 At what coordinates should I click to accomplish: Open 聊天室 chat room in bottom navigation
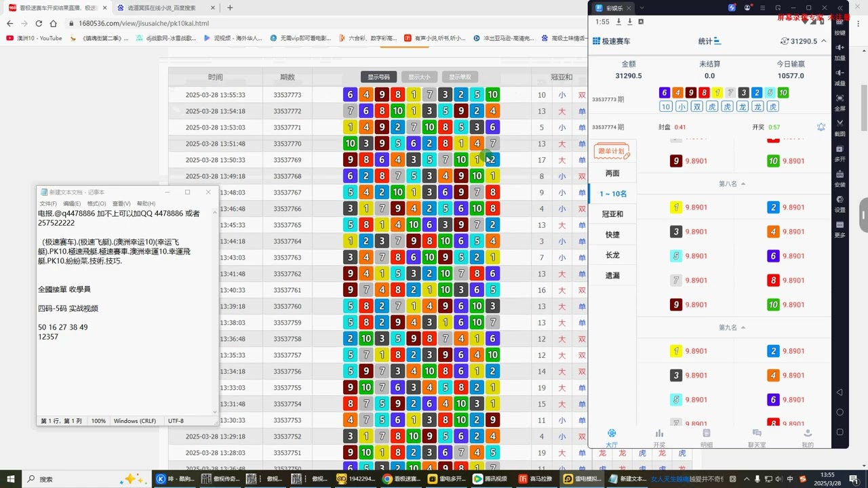click(757, 438)
